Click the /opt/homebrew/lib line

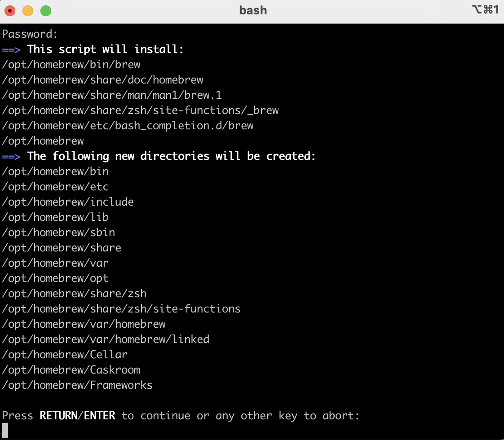(55, 217)
